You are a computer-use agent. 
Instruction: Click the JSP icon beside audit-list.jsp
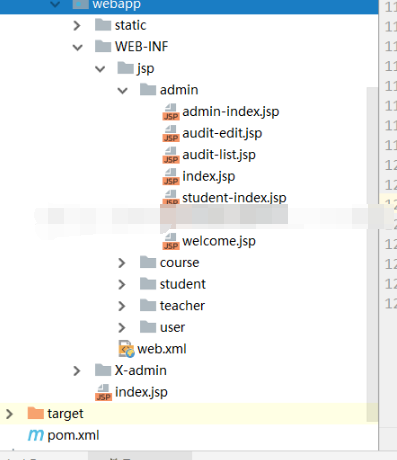[171, 155]
